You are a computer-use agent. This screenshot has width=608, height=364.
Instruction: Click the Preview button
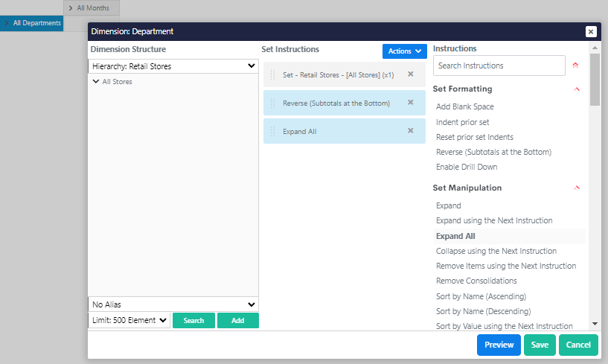point(499,345)
